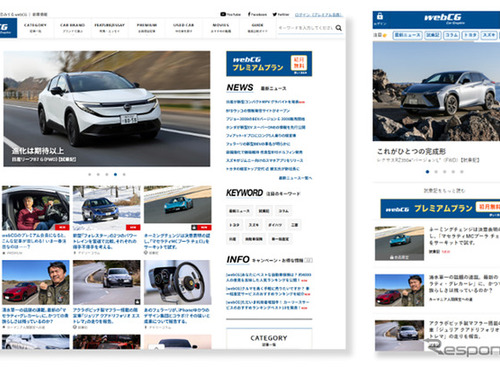Tap the スズキ tag in mobile view

coord(489,35)
